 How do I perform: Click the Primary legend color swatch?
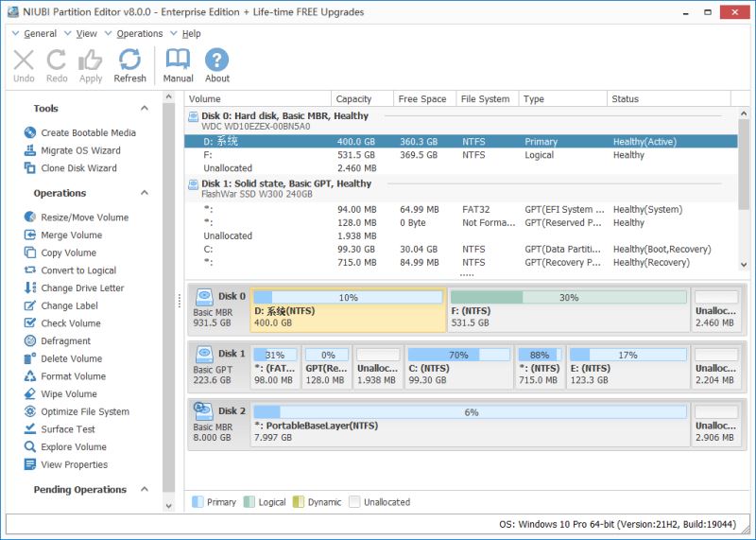[198, 502]
